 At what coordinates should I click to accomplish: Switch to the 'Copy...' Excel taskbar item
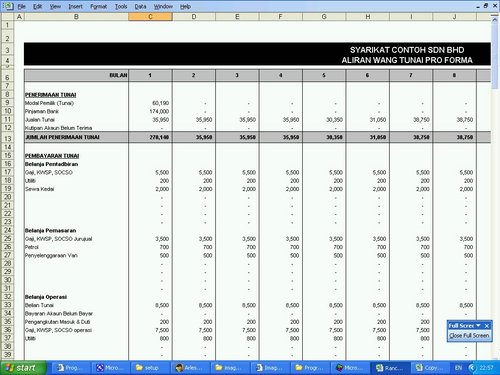click(430, 368)
